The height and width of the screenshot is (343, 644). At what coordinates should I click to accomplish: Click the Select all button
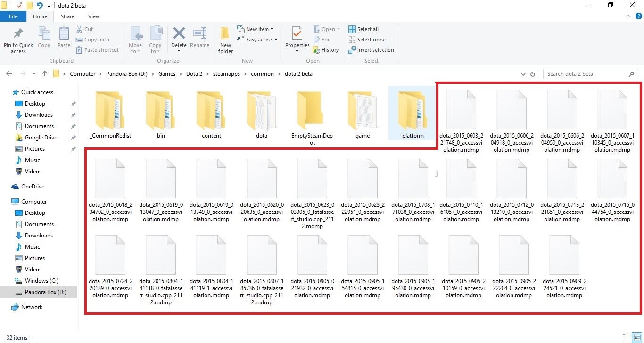(363, 29)
